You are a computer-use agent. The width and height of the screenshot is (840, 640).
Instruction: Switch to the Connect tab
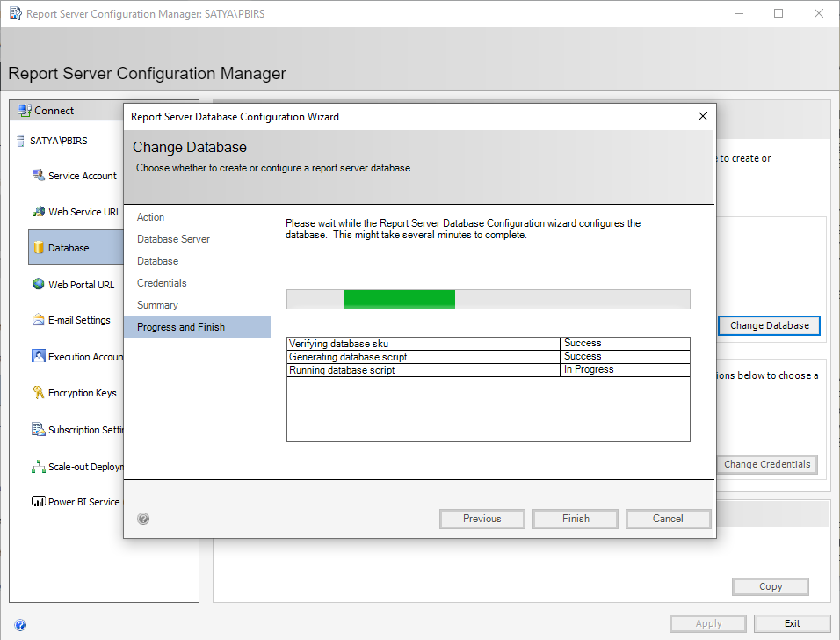48,110
